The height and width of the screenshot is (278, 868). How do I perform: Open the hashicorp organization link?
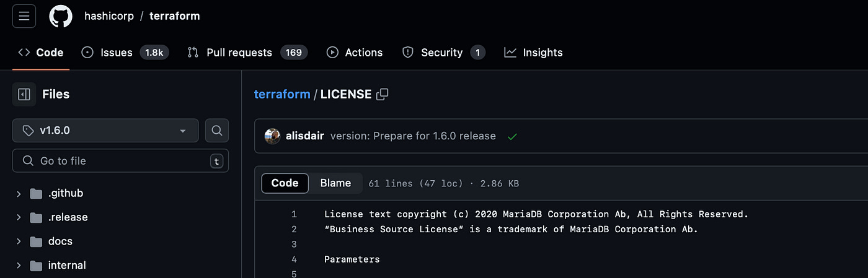click(109, 16)
